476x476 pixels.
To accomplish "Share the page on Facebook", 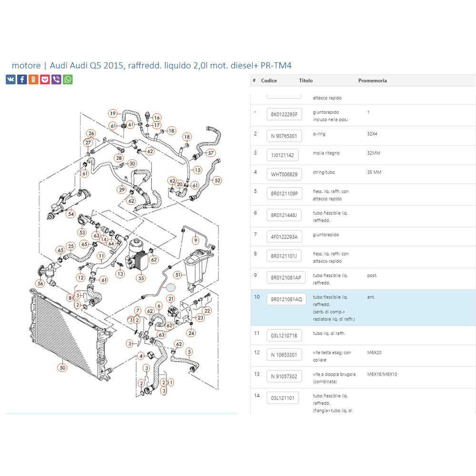I will [22, 79].
